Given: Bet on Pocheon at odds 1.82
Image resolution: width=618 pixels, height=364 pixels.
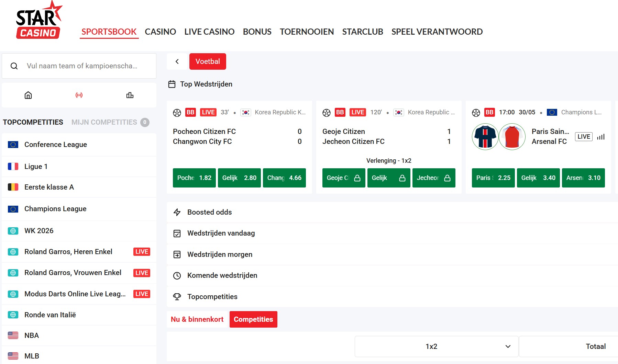Looking at the screenshot, I should pyautogui.click(x=194, y=178).
